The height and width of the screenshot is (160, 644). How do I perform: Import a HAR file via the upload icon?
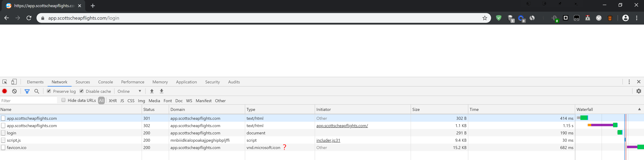pos(152,91)
